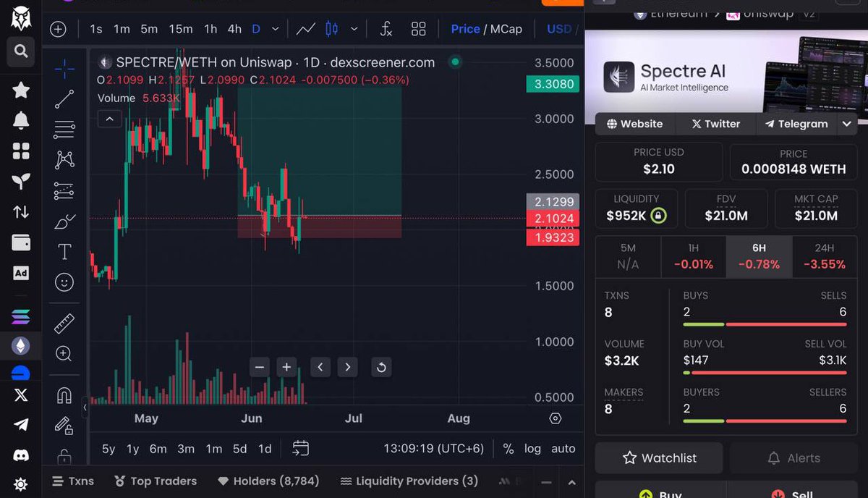Toggle chart currency to USD

559,29
